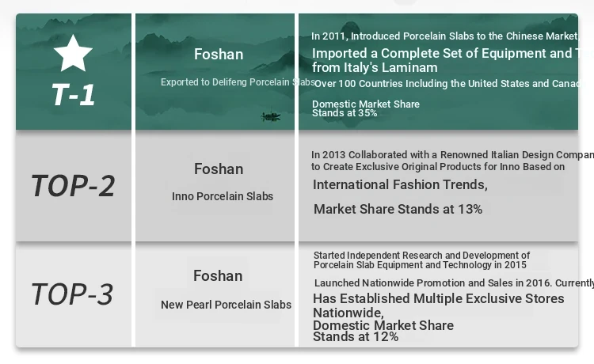Click Foshan heading in the TOP-2 row
The width and height of the screenshot is (594, 364).
coord(219,169)
